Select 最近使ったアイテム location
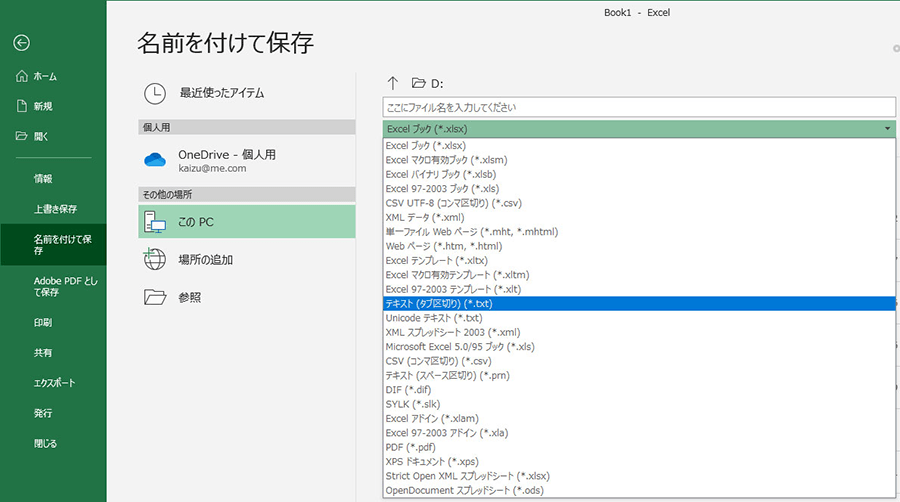 click(x=247, y=94)
